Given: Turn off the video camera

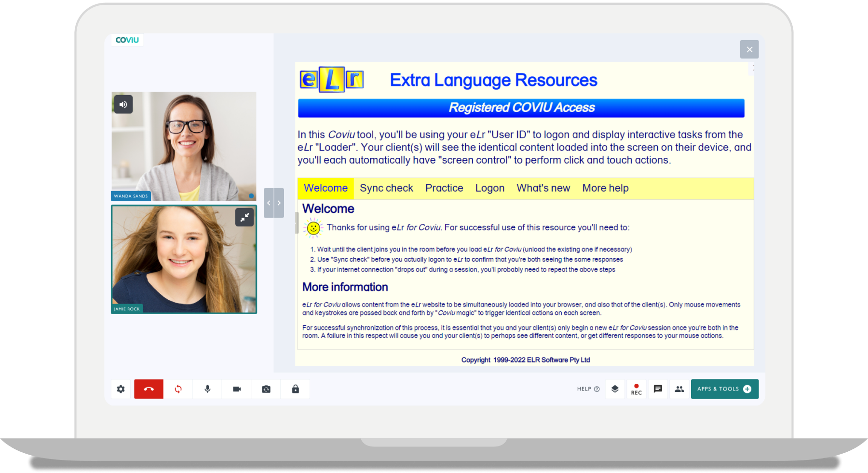Looking at the screenshot, I should click(237, 389).
